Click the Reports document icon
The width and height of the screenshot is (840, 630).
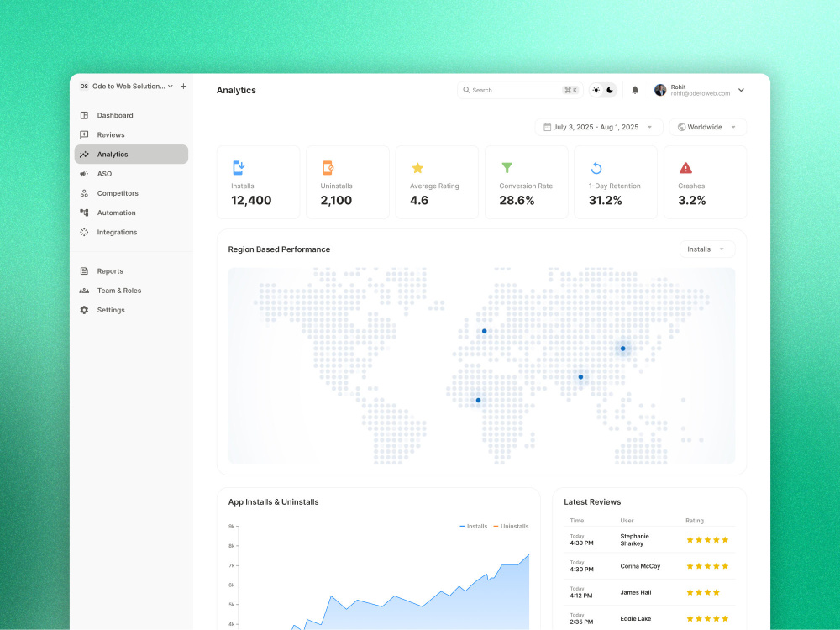click(84, 271)
